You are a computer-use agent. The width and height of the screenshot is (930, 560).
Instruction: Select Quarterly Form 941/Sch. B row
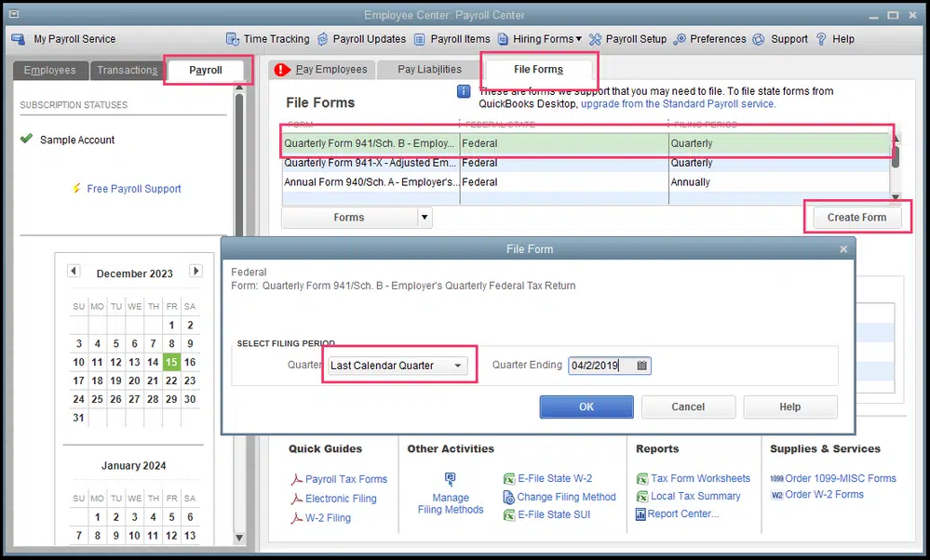coord(586,143)
